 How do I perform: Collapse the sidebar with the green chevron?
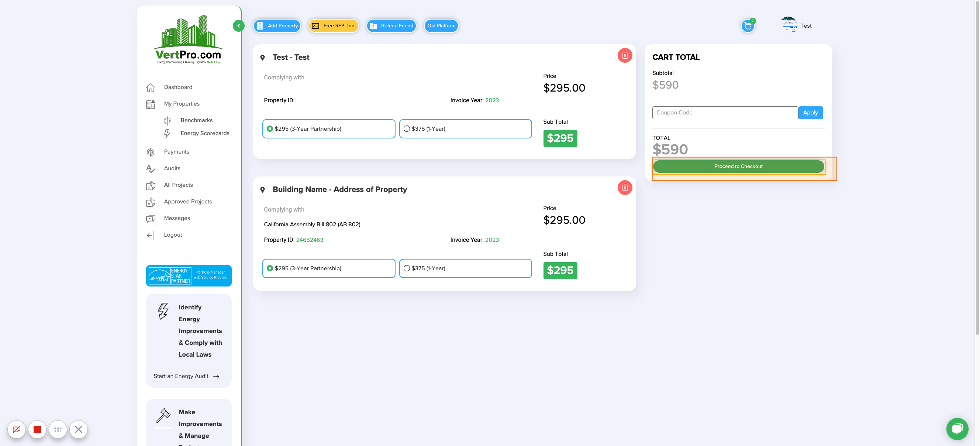[x=238, y=26]
